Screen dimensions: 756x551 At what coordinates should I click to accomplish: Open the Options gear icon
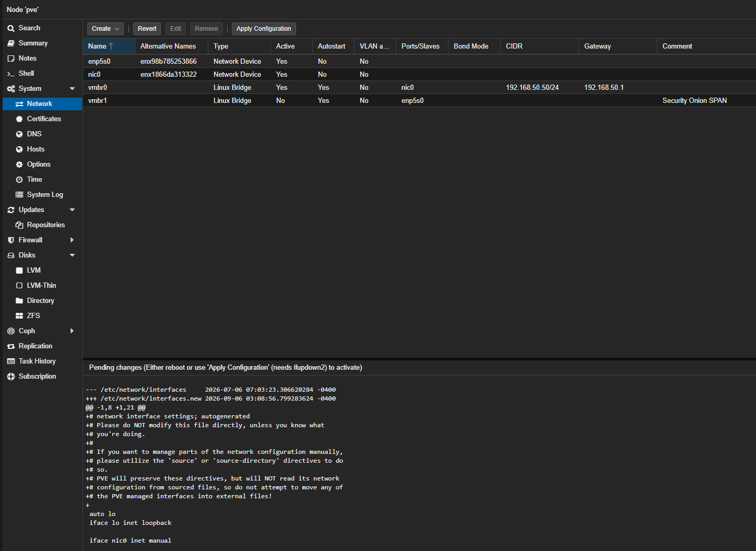[19, 165]
